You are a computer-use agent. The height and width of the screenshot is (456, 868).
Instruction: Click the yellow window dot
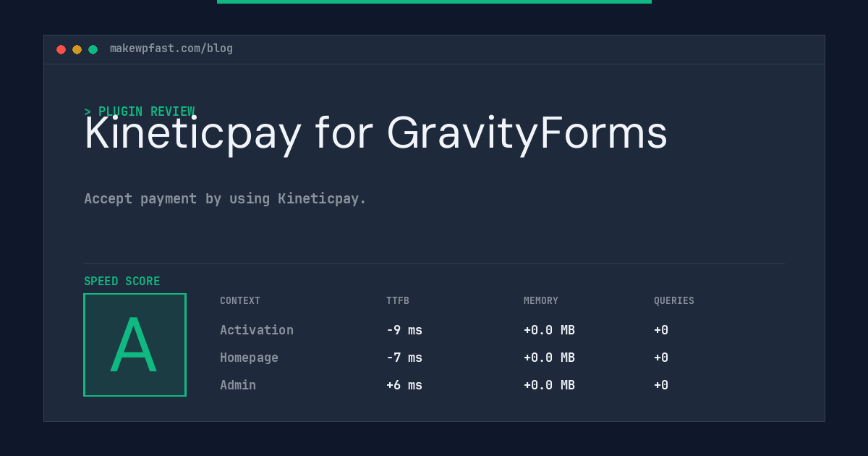point(77,49)
